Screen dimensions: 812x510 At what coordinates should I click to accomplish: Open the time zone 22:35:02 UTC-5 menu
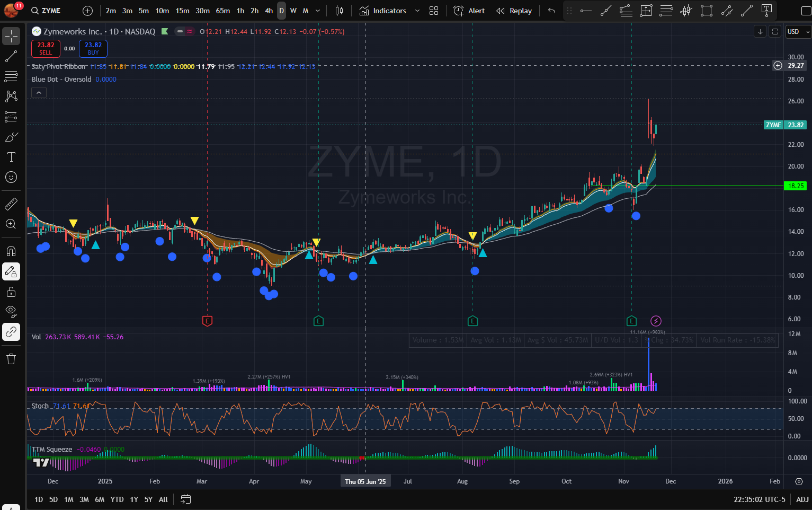(760, 499)
